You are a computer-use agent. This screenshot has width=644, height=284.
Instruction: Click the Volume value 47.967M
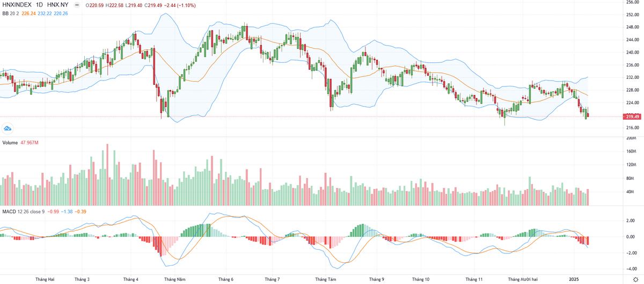pos(31,142)
